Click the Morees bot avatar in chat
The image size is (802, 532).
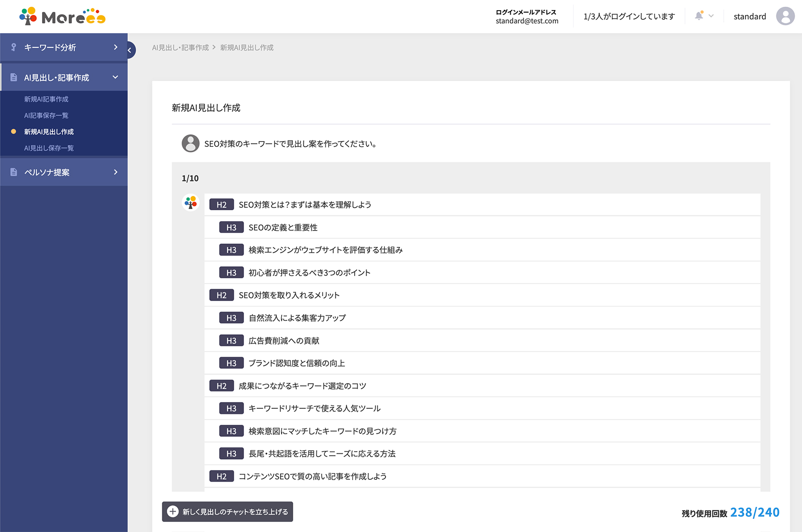pos(191,202)
